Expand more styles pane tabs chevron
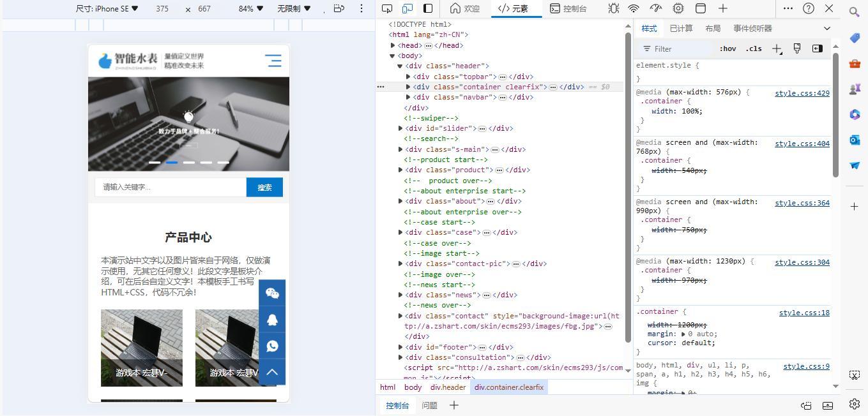 pos(827,28)
